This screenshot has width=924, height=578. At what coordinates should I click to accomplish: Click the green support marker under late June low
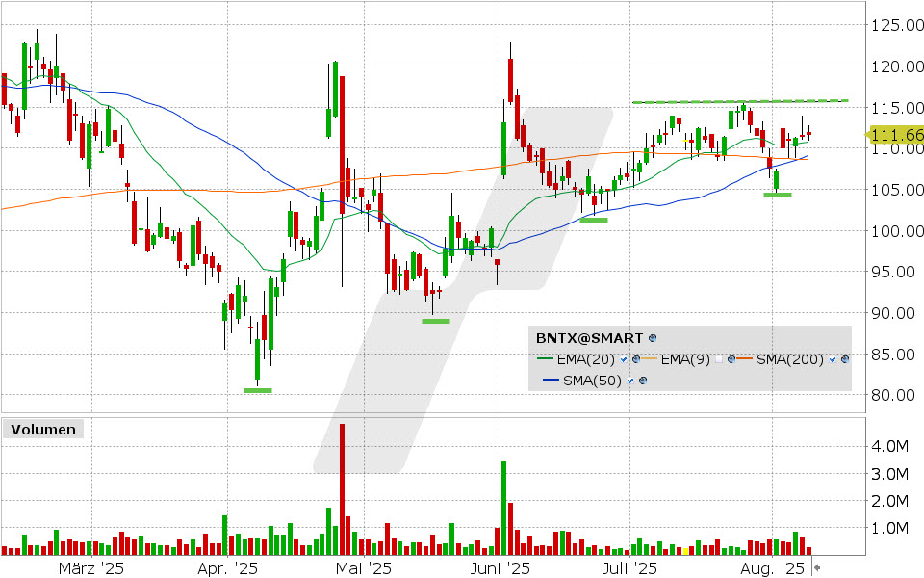(x=594, y=220)
